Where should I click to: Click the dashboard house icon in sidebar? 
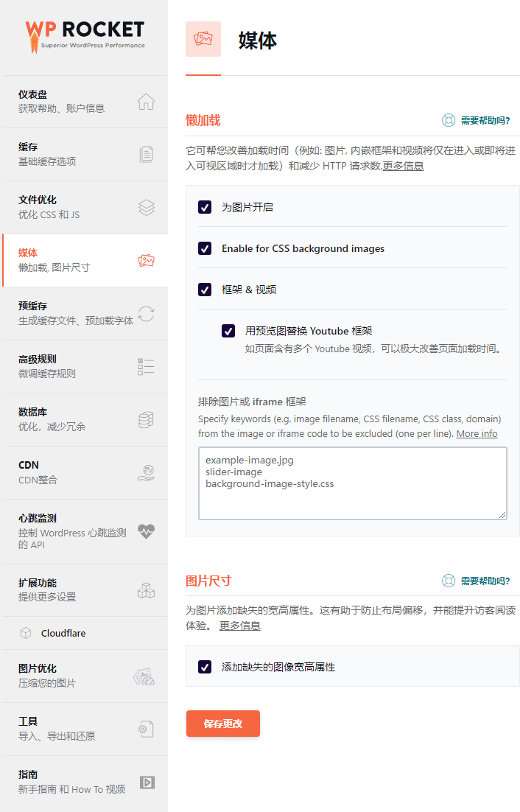coord(146,102)
